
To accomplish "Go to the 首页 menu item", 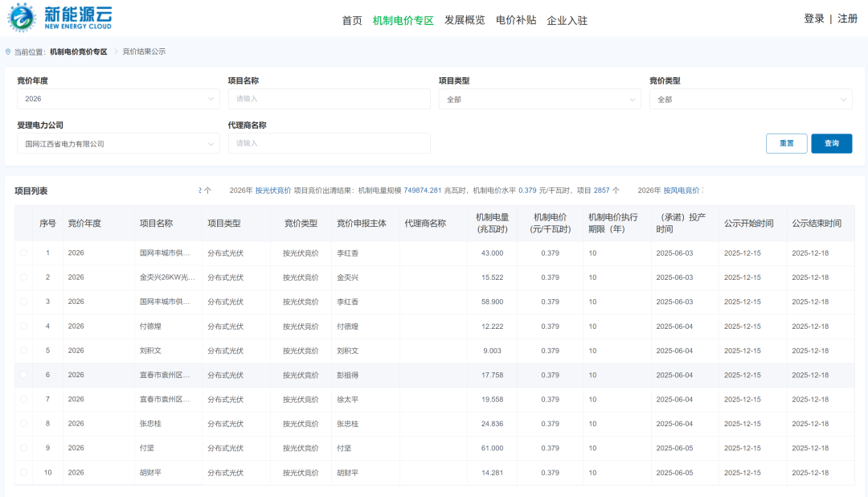I will click(x=352, y=20).
